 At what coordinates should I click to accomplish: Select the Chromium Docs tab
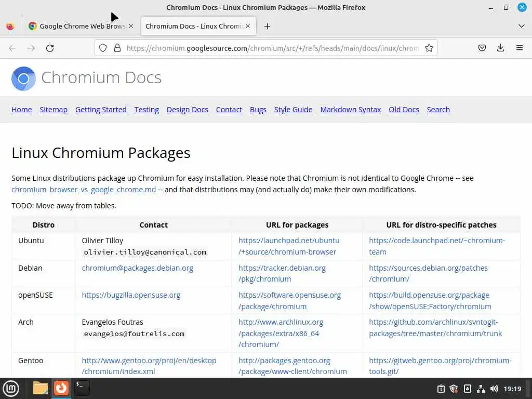198,26
